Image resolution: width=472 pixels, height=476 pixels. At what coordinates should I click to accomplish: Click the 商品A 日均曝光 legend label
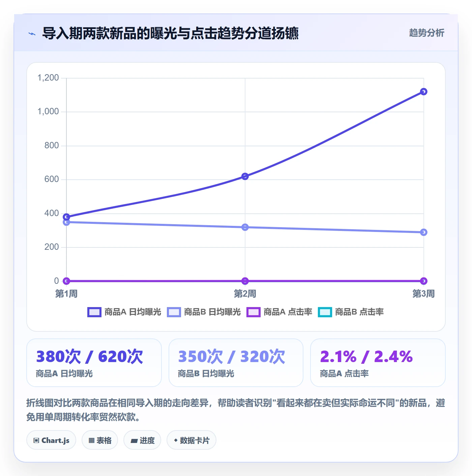point(133,312)
